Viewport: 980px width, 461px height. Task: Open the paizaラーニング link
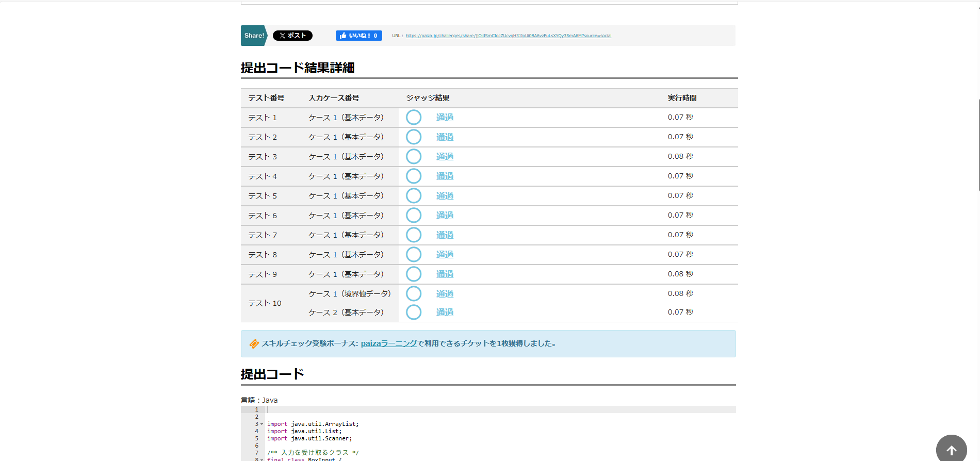coord(389,343)
